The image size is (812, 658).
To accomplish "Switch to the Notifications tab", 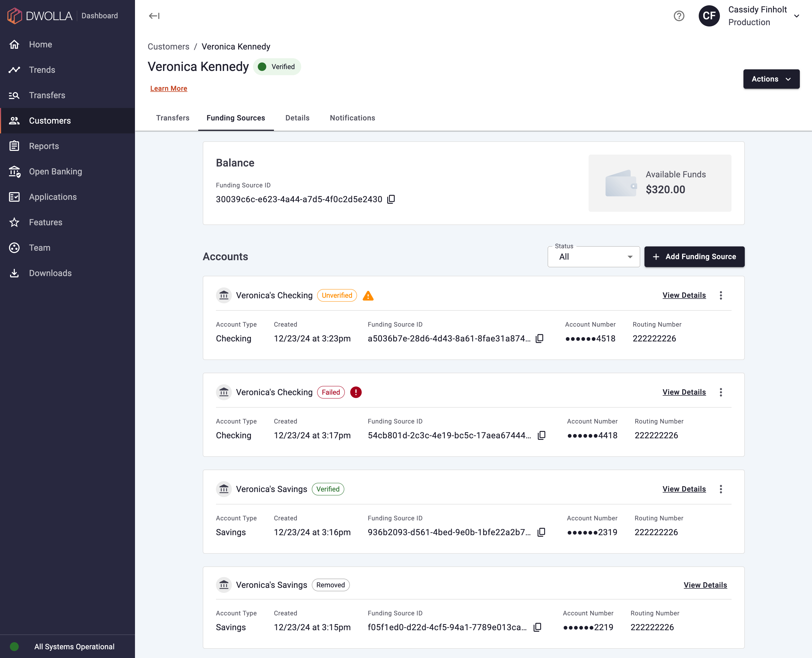I will pos(352,118).
